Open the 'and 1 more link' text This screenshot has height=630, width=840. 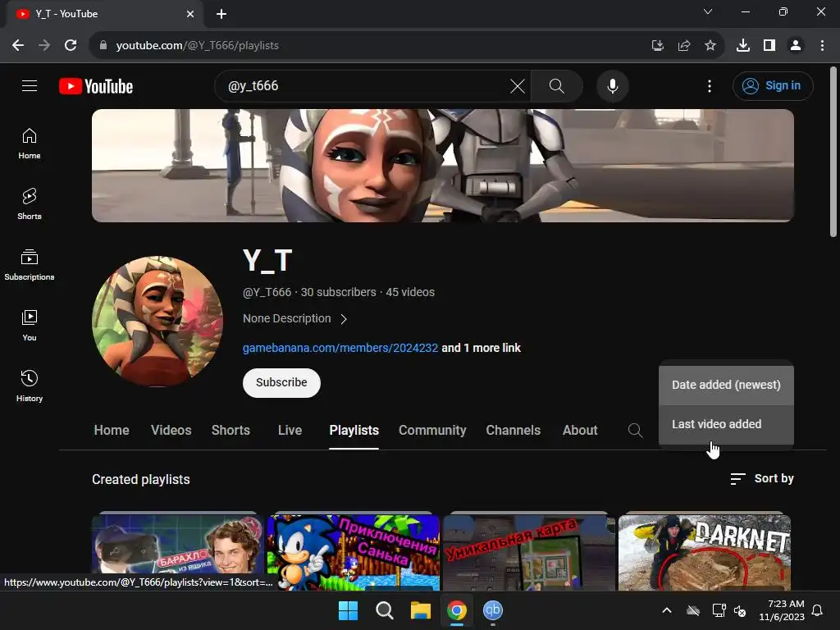481,348
